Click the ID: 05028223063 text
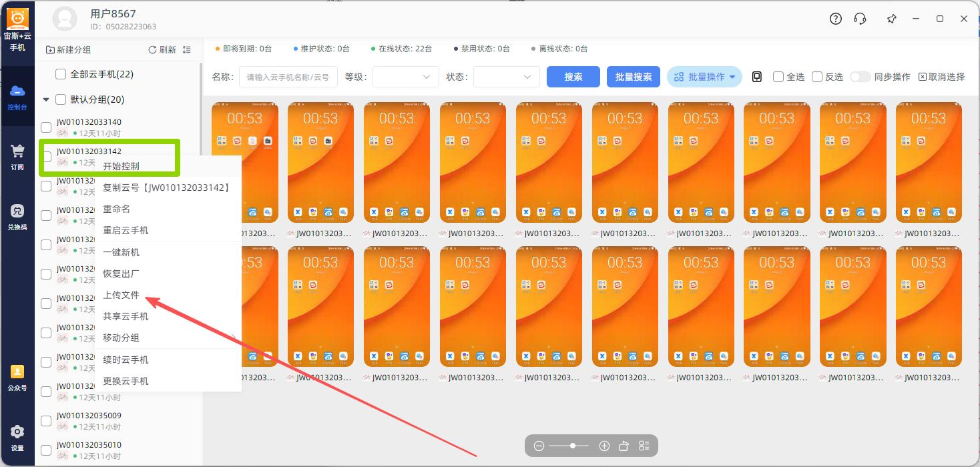Screen dimensions: 980x467 pos(123,27)
